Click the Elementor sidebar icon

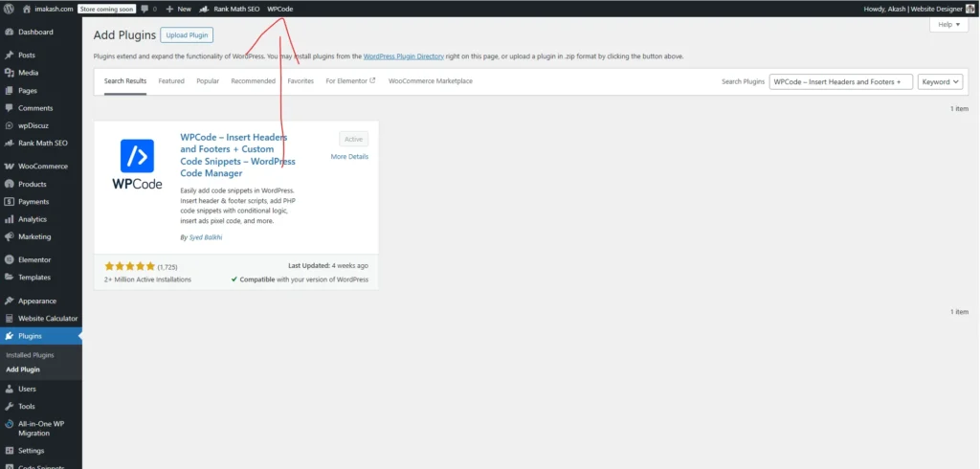[9, 259]
